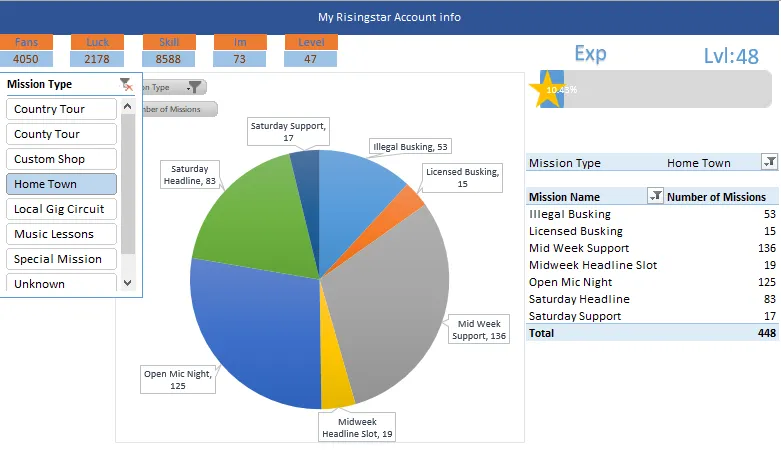Select Country Tour in the slicer
This screenshot has width=781, height=469.
pos(61,109)
